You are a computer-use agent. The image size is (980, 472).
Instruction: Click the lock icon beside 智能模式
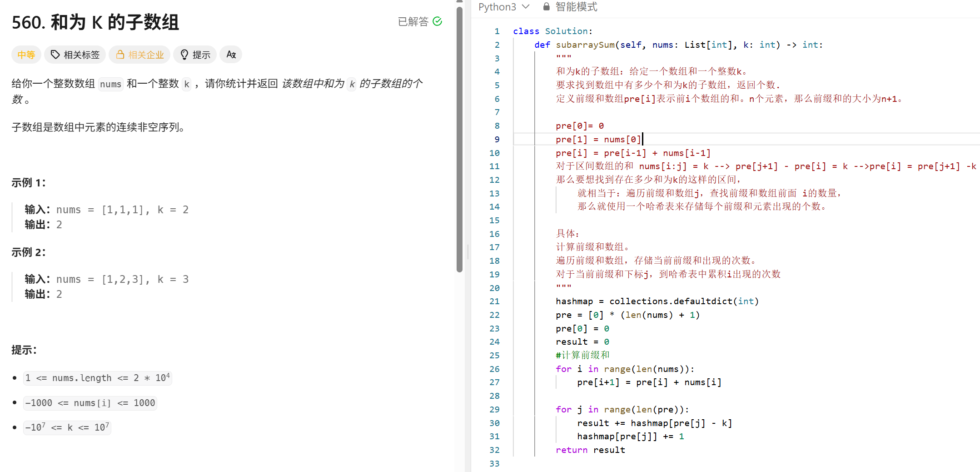point(547,7)
